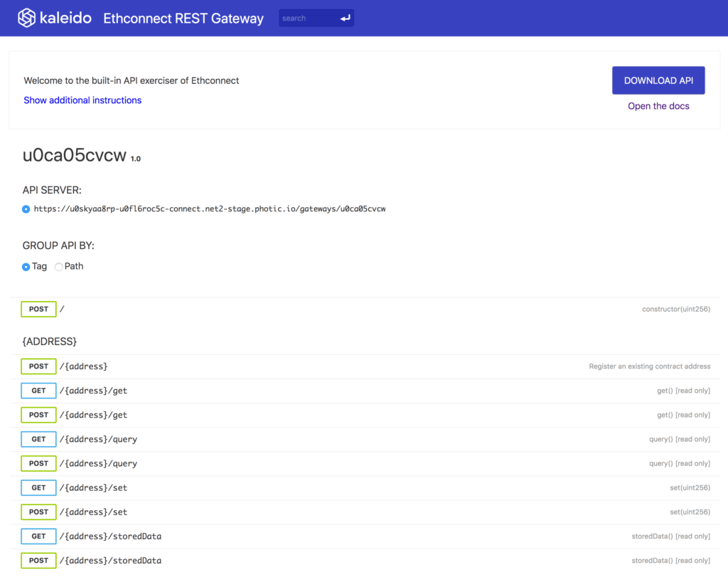Screen dimensions: 728x582
Task: Expand the GET /{address}/query endpoint
Action: 365,439
